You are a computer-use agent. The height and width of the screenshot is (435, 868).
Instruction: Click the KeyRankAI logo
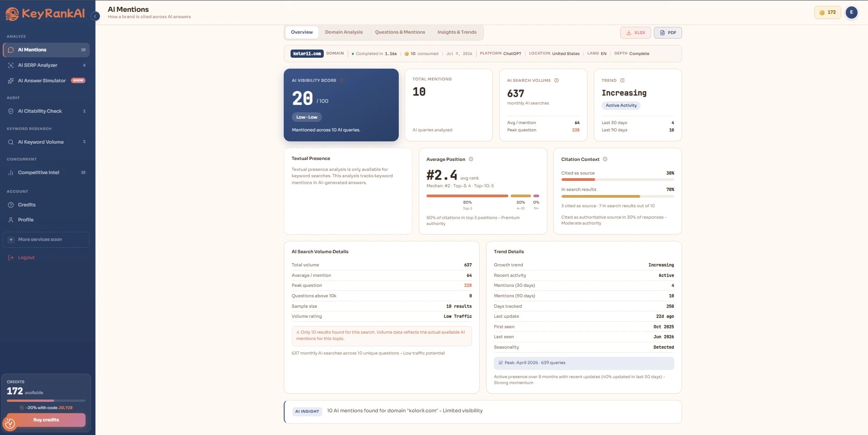[x=45, y=14]
